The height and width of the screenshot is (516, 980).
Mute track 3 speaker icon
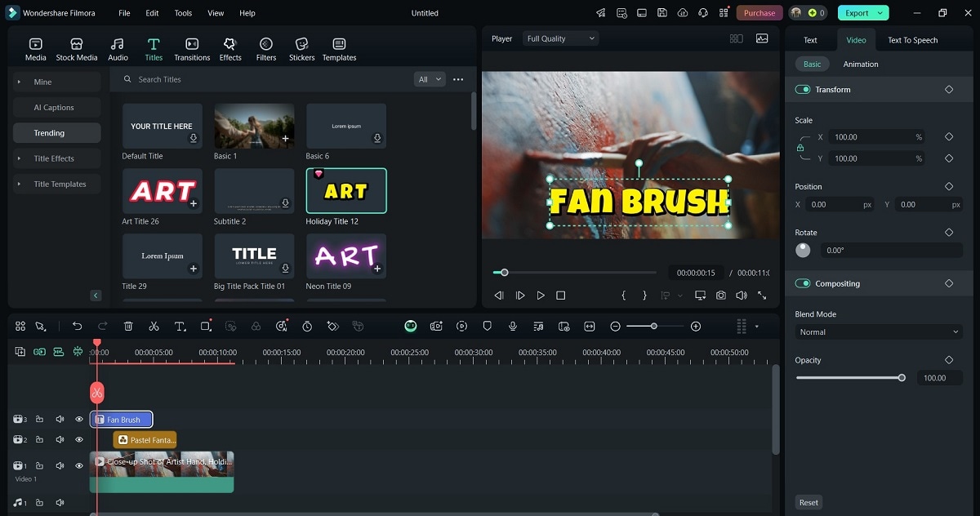pos(60,420)
